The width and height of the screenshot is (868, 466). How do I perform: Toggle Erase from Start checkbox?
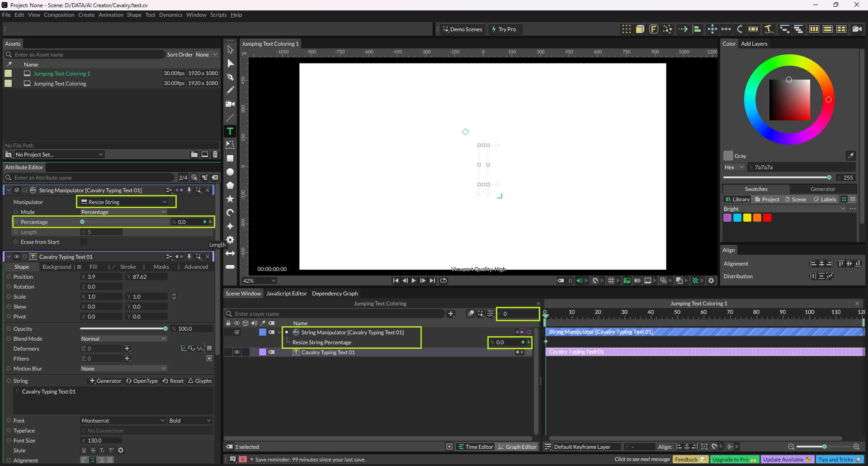pyautogui.click(x=84, y=242)
